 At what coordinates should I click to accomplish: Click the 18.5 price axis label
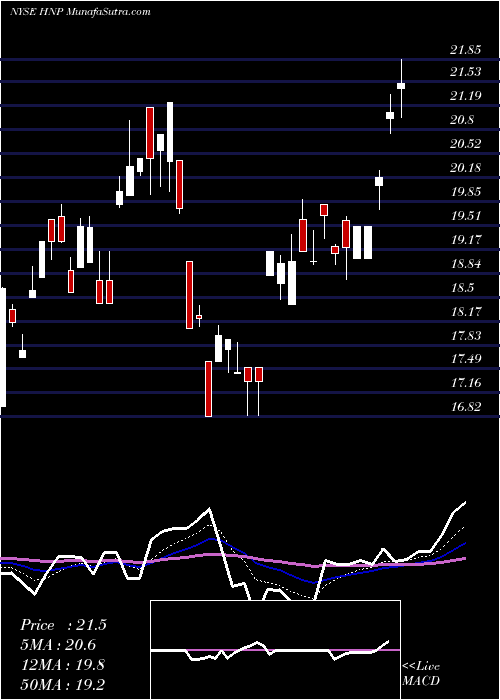tap(462, 288)
